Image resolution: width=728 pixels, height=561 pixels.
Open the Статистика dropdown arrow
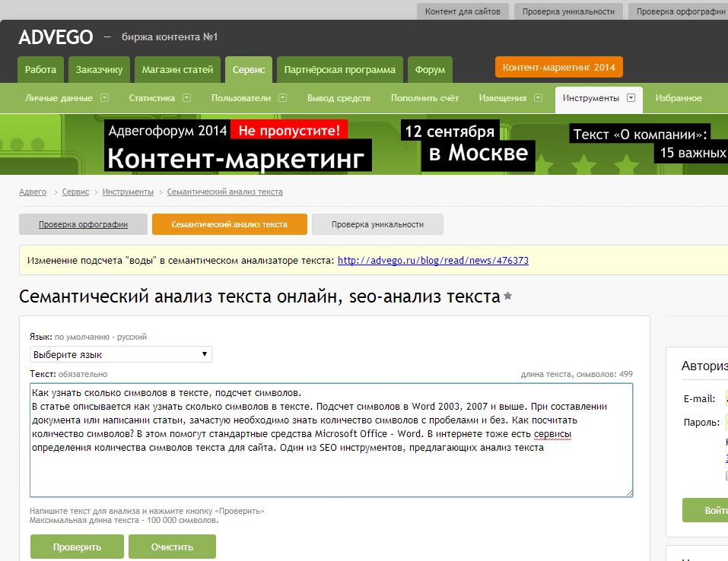click(x=186, y=97)
